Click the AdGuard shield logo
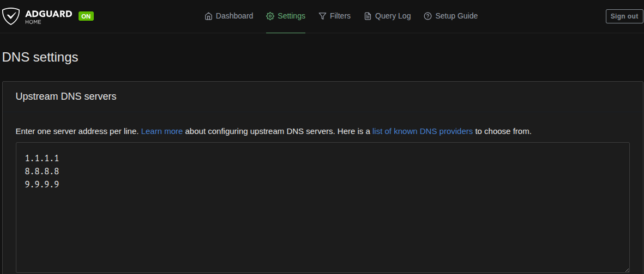 click(x=11, y=16)
